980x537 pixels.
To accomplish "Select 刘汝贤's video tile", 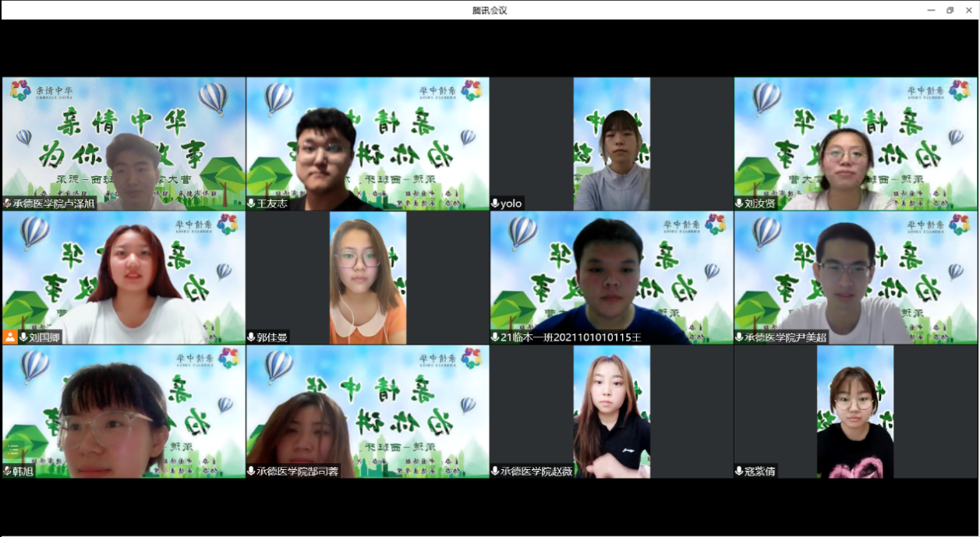I will click(x=855, y=143).
